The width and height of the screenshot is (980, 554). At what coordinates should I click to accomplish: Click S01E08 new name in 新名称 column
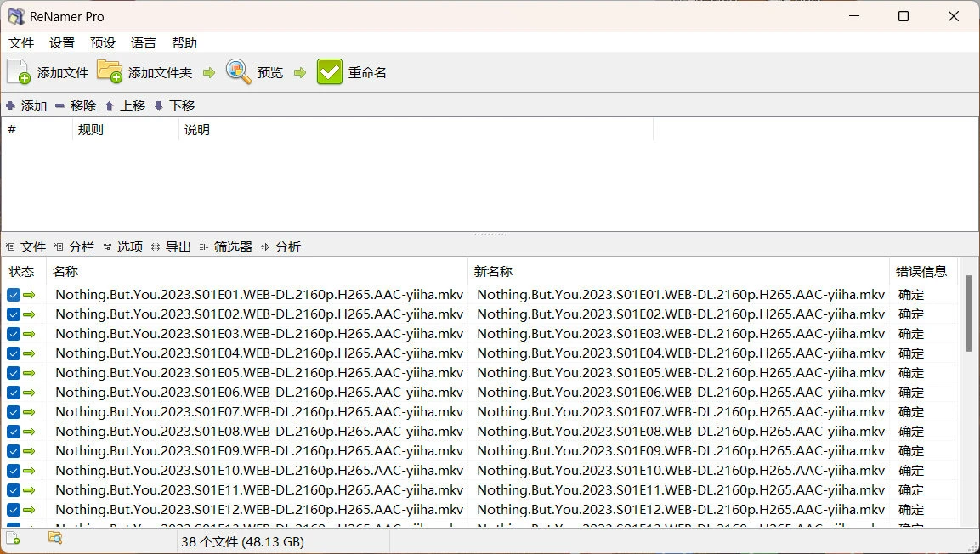coord(682,432)
